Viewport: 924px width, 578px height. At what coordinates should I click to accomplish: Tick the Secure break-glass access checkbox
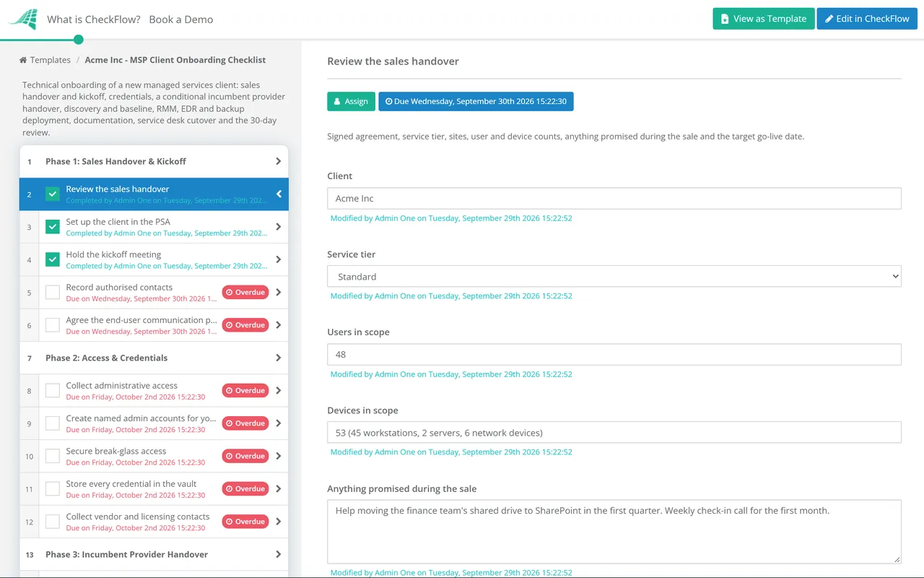53,456
